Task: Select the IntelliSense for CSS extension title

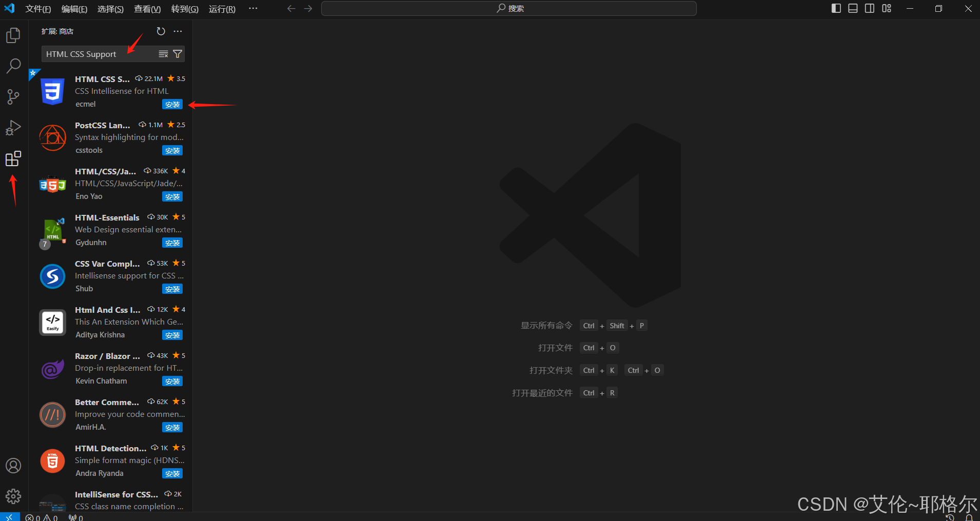Action: coord(116,494)
